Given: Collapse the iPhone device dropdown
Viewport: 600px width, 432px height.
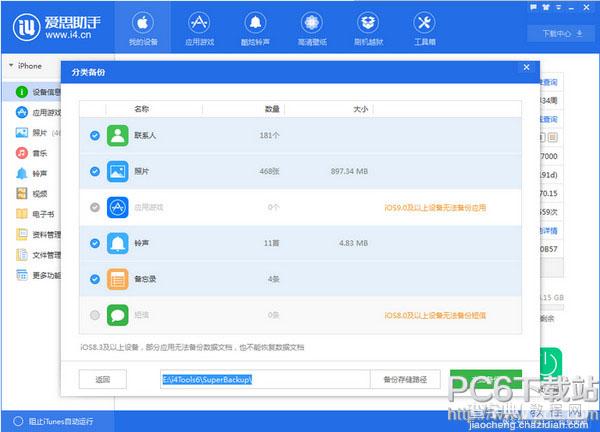Looking at the screenshot, I should point(11,65).
